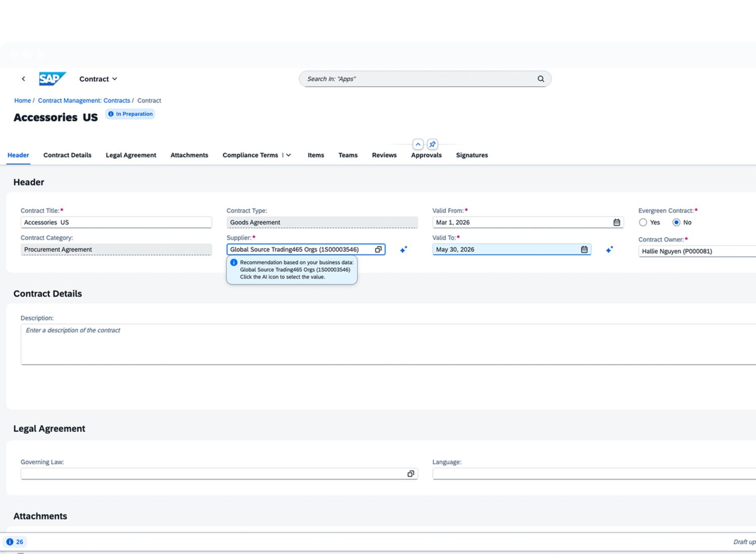Open Valid To calendar picker
The width and height of the screenshot is (756, 554).
point(584,249)
